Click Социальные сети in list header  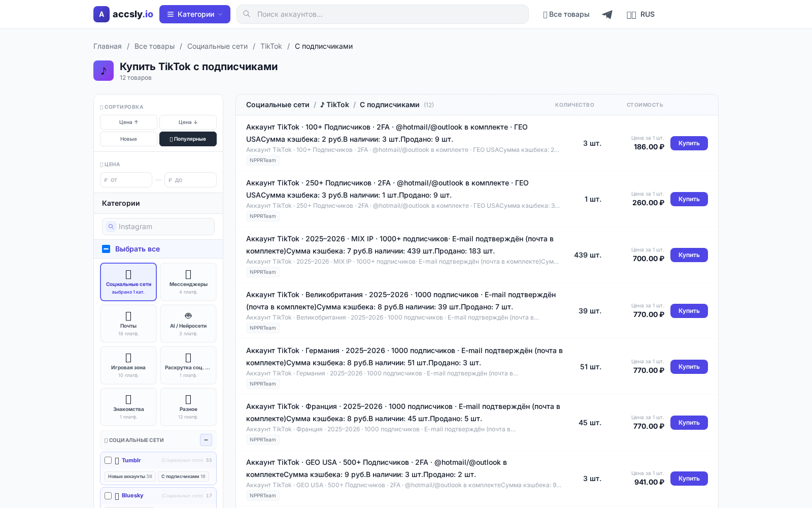point(278,105)
